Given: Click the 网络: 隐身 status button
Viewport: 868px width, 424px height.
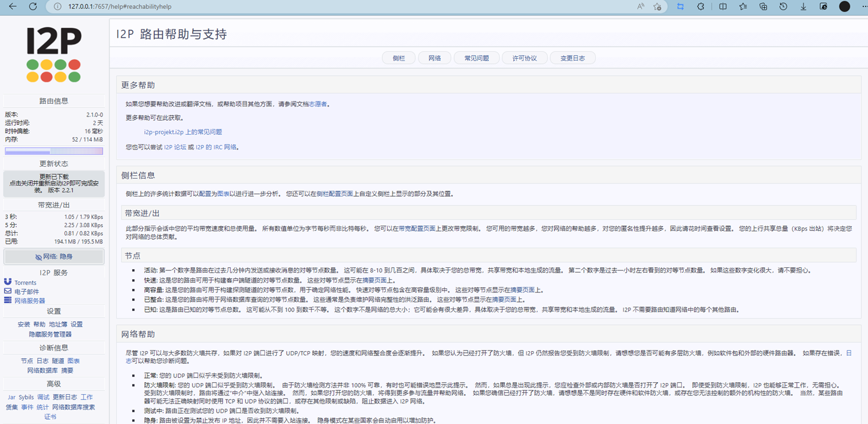Looking at the screenshot, I should (54, 257).
